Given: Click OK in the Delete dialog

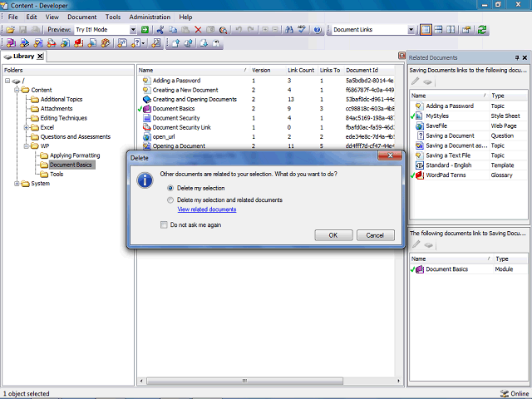Looking at the screenshot, I should pos(333,235).
